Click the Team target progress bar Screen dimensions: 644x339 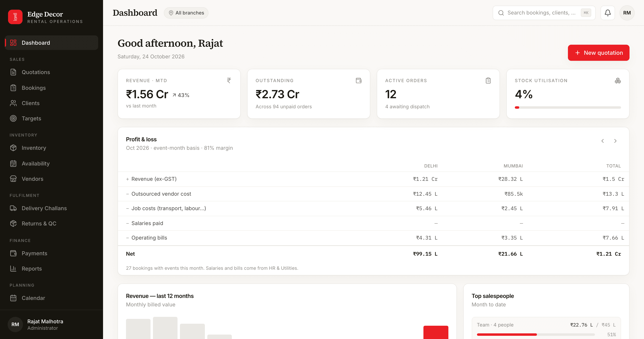coord(536,335)
